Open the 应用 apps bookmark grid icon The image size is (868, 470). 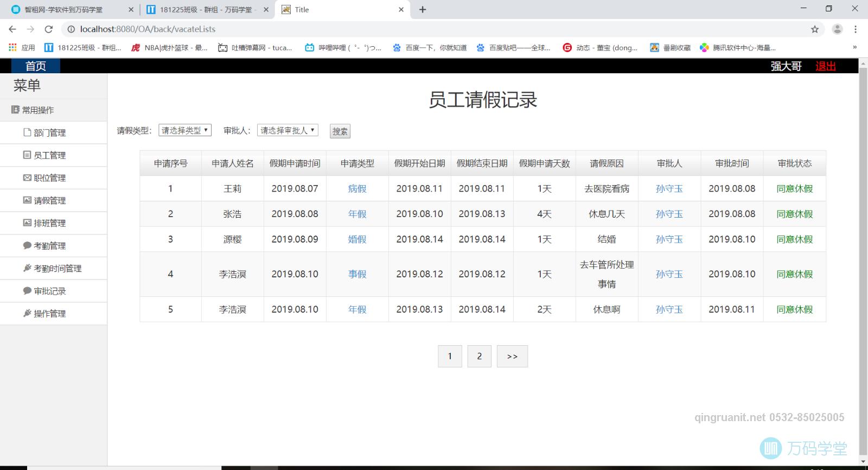click(12, 48)
